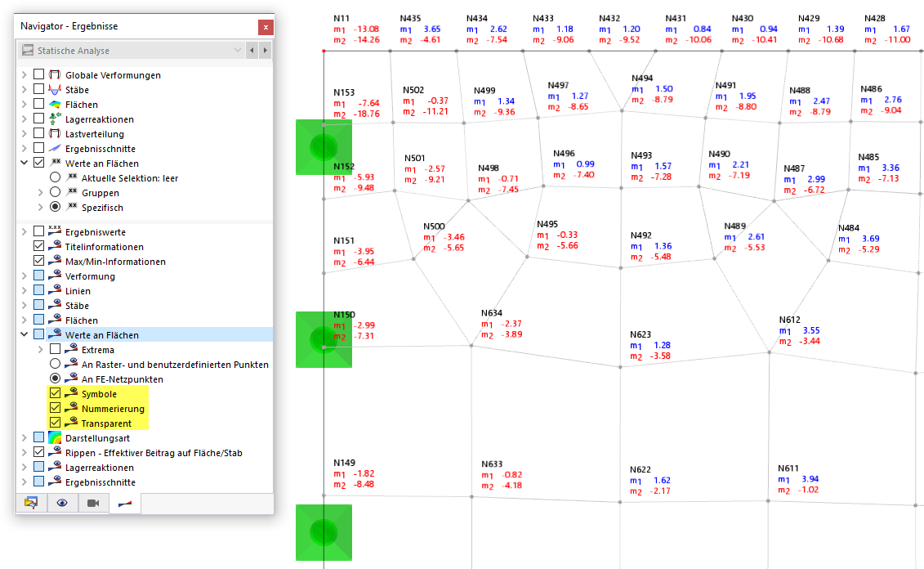Click the Linien display icon
Screen dimensions: 924x569
pyautogui.click(x=55, y=290)
